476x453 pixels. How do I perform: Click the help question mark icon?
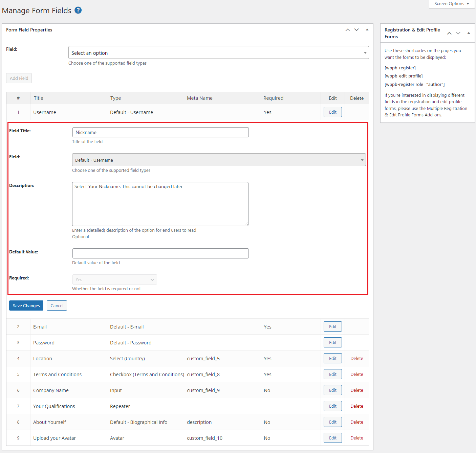click(x=78, y=10)
